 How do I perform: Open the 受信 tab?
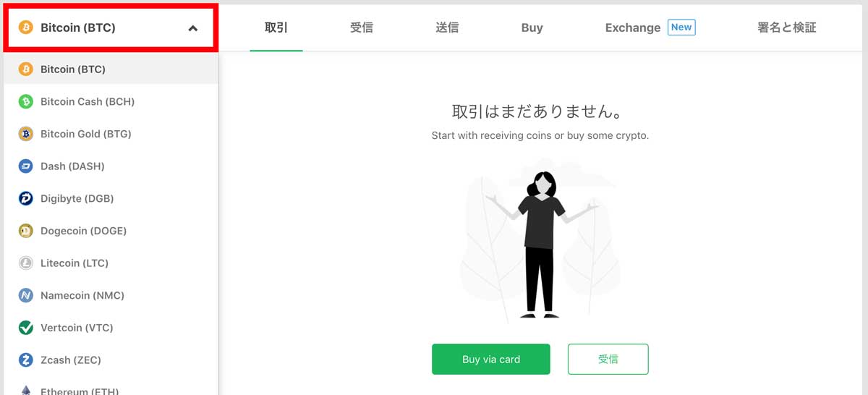click(x=362, y=27)
